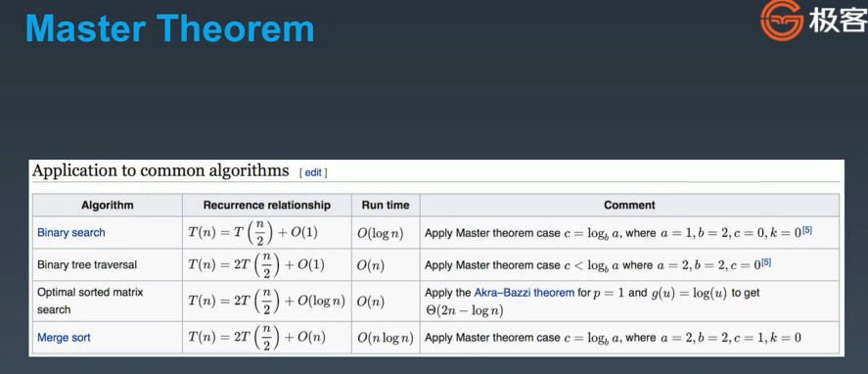Open the Merge sort link

[x=64, y=338]
